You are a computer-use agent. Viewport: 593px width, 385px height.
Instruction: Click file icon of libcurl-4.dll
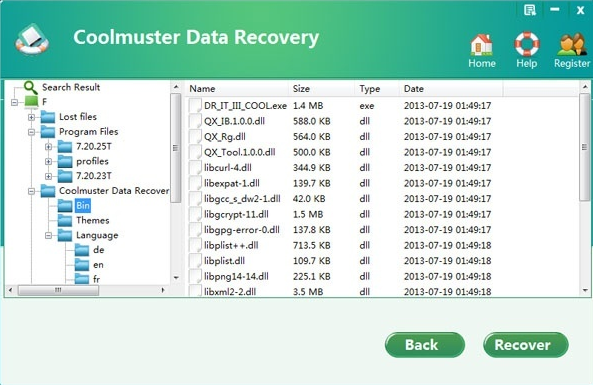click(x=195, y=168)
